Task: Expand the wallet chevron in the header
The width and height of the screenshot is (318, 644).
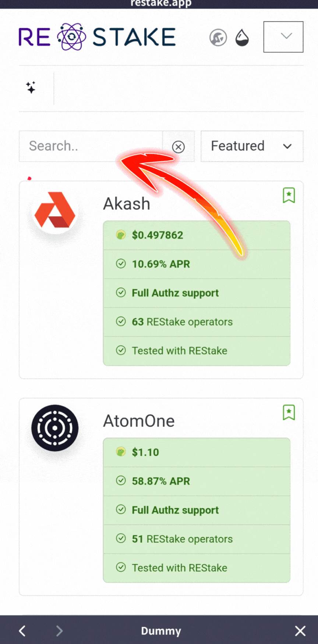Action: point(283,37)
